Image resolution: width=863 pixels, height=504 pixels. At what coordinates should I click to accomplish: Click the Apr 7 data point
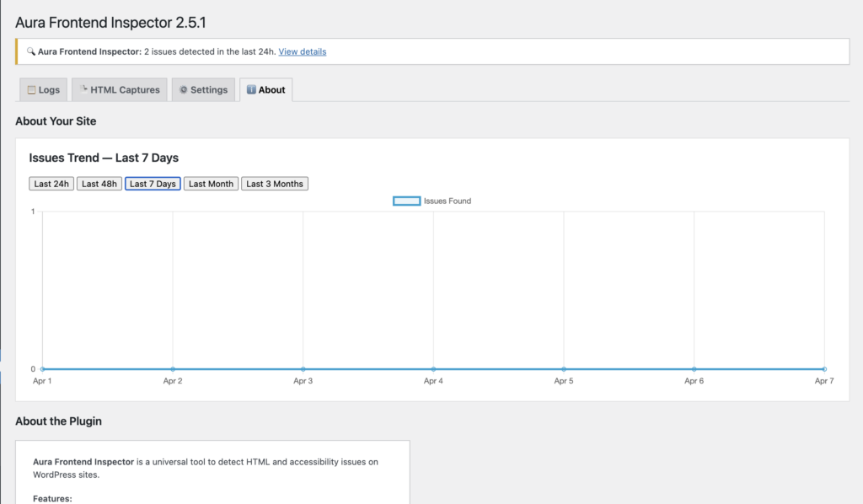pos(824,369)
